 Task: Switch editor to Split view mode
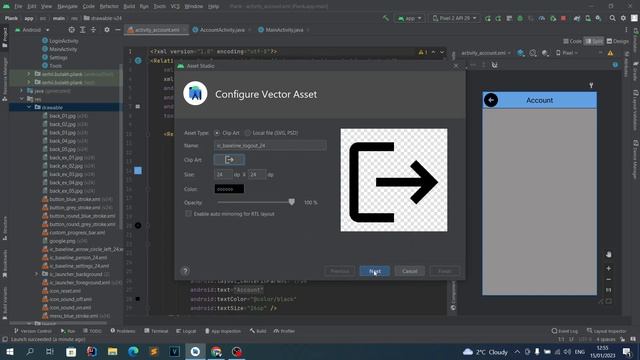pyautogui.click(x=594, y=41)
